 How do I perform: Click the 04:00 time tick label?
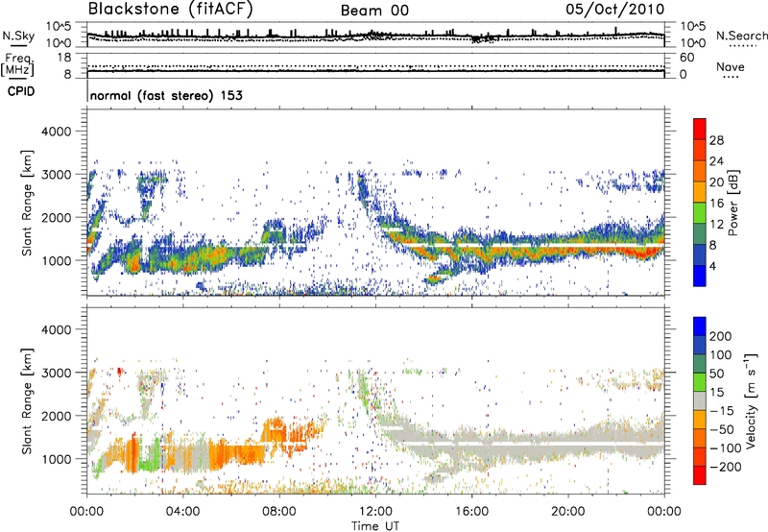(182, 512)
